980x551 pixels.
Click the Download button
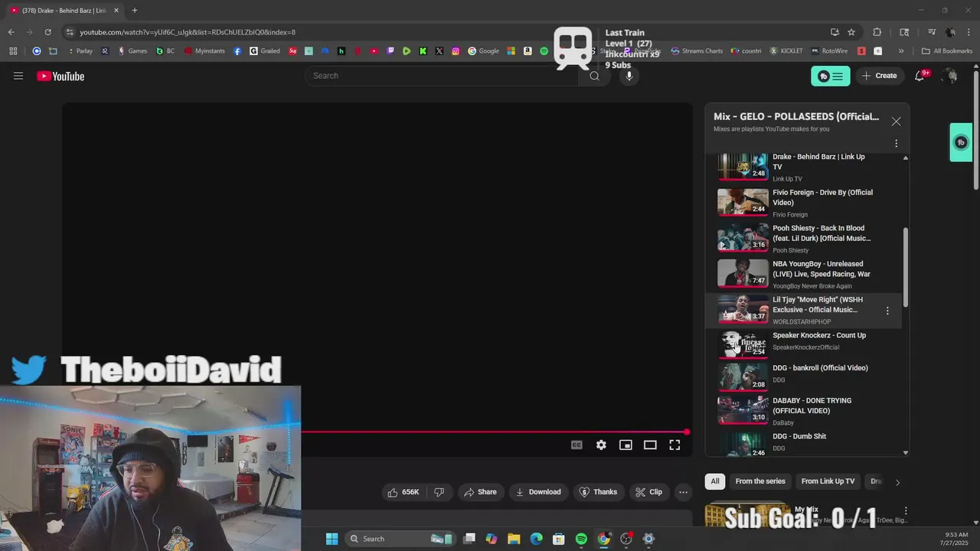pyautogui.click(x=538, y=492)
